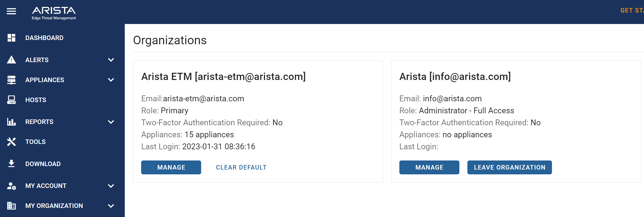Manage the Arista ETM organization
The image size is (644, 217).
tap(171, 167)
